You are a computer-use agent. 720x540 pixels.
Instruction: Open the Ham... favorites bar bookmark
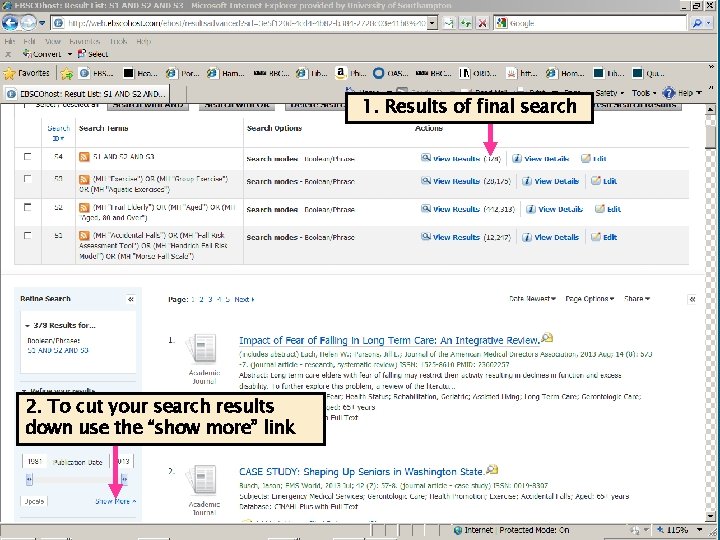click(x=225, y=73)
